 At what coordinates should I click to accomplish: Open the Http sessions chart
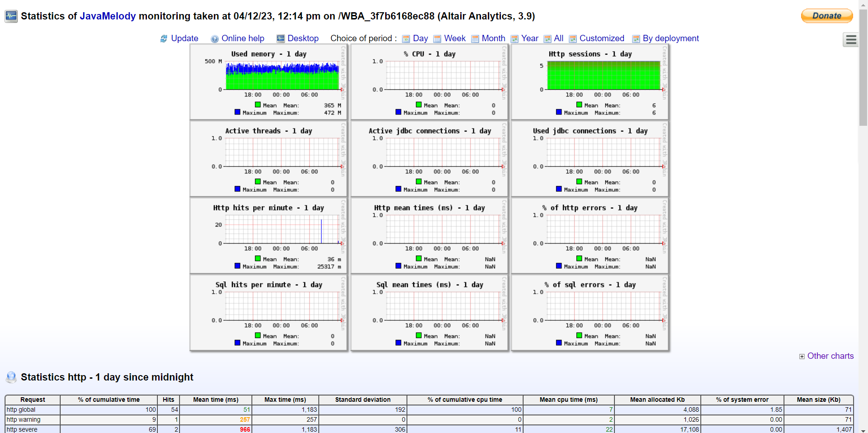[x=590, y=82]
